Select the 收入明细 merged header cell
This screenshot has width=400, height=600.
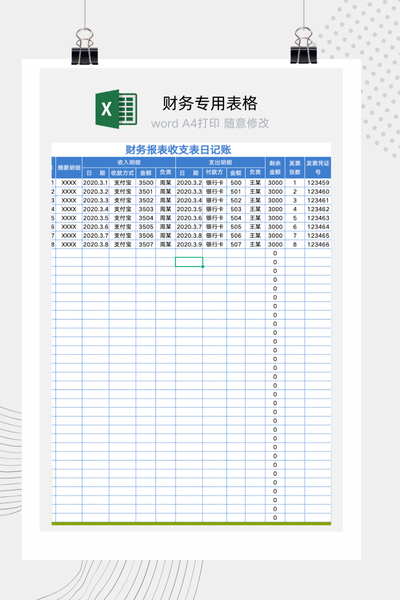(129, 162)
